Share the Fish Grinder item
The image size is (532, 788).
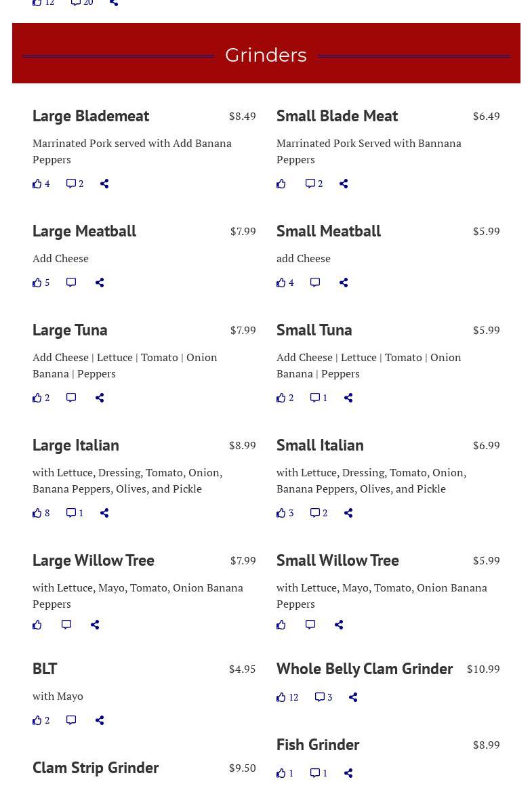pyautogui.click(x=348, y=773)
